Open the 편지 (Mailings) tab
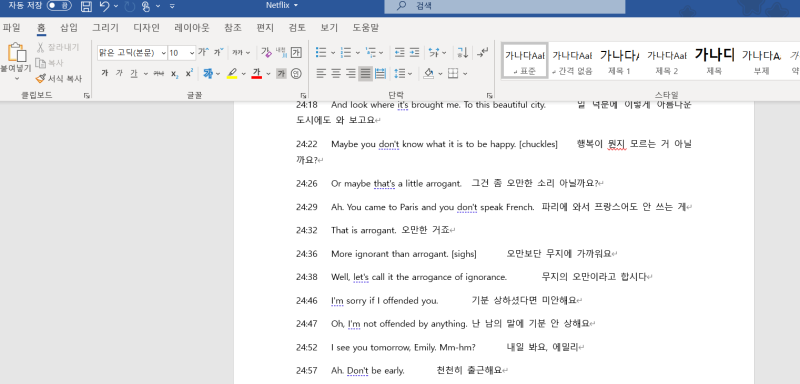Viewport: 800px width, 384px height. point(265,28)
